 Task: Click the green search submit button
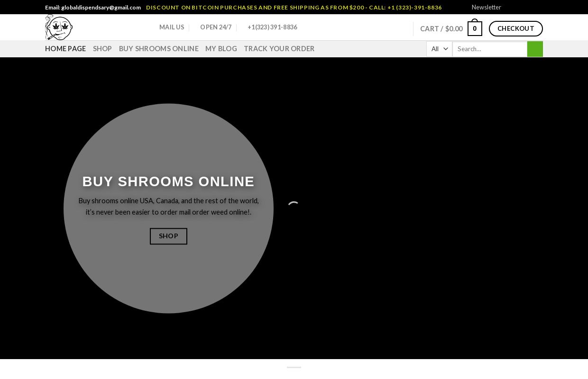(x=534, y=49)
